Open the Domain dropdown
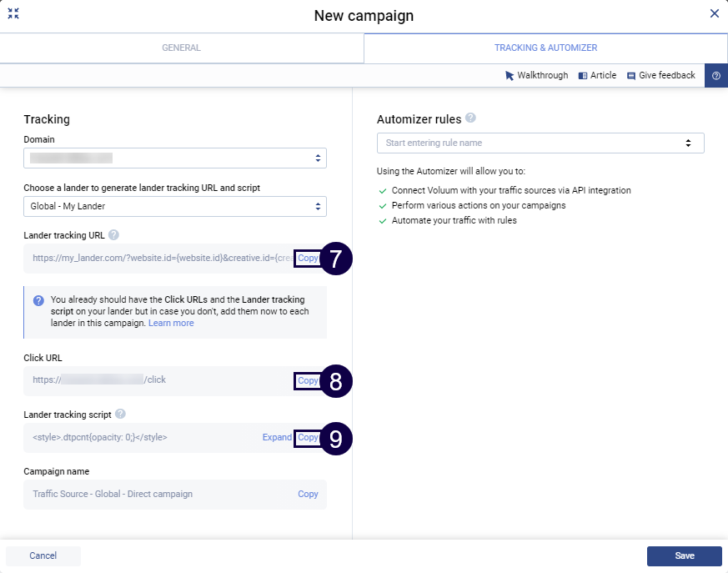728x573 pixels. (x=175, y=158)
